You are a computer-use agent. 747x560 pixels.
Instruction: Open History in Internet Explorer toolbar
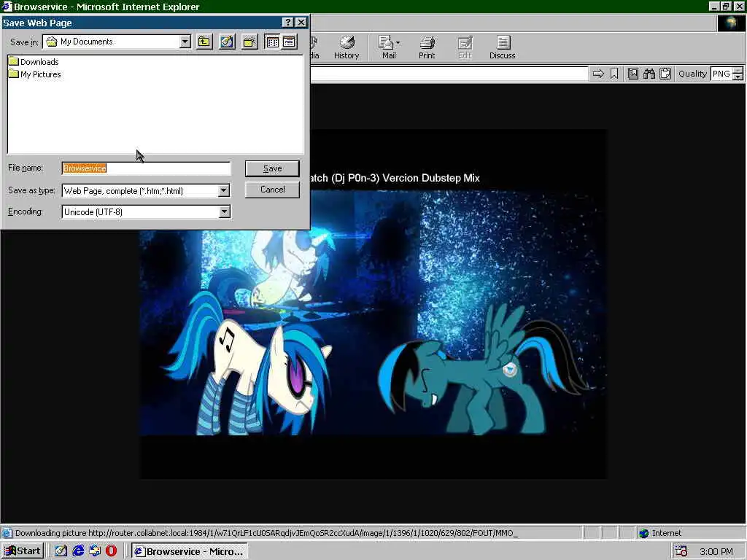pos(347,47)
